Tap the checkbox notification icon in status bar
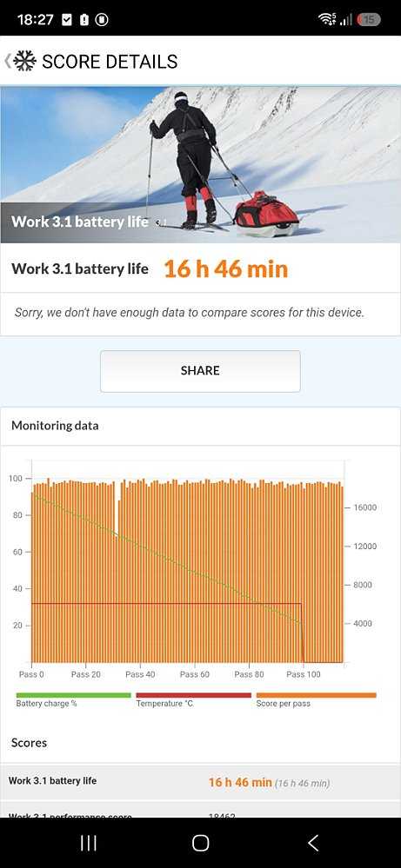The width and height of the screenshot is (401, 868). (x=66, y=20)
